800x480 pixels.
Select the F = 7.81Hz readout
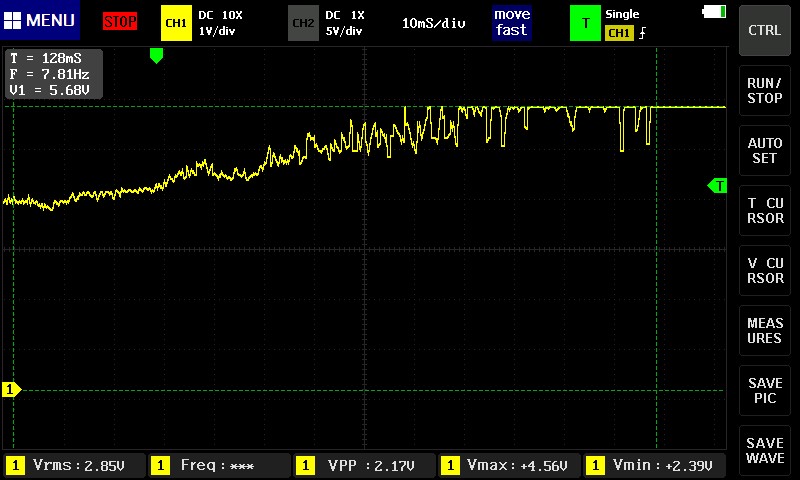49,74
